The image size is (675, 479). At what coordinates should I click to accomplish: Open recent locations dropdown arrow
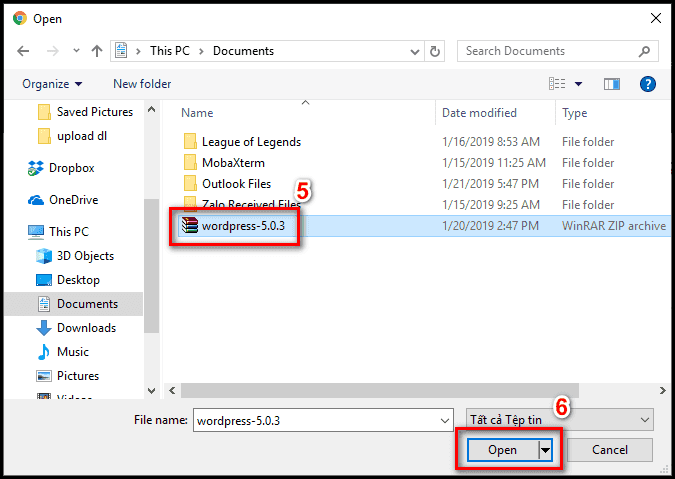[x=76, y=51]
